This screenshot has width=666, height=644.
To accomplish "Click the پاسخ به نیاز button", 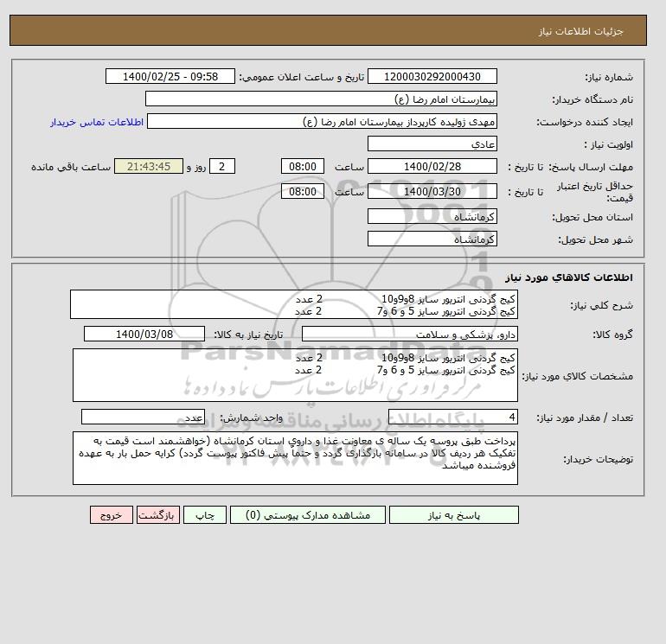I will point(453,515).
